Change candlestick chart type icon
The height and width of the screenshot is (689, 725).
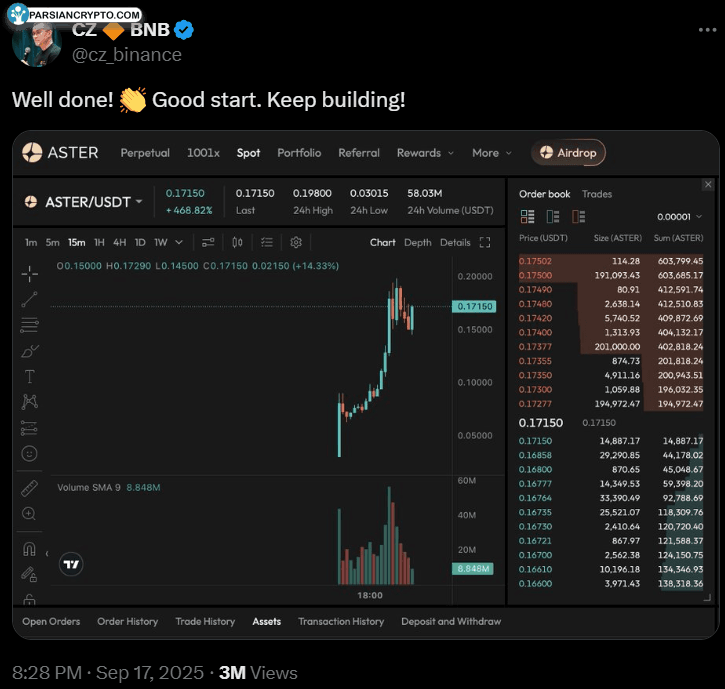[x=237, y=242]
